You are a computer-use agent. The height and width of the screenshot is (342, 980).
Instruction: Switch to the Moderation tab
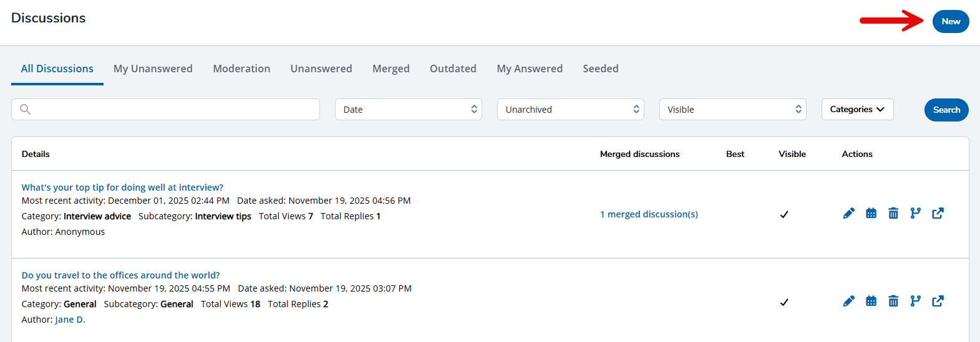point(241,69)
